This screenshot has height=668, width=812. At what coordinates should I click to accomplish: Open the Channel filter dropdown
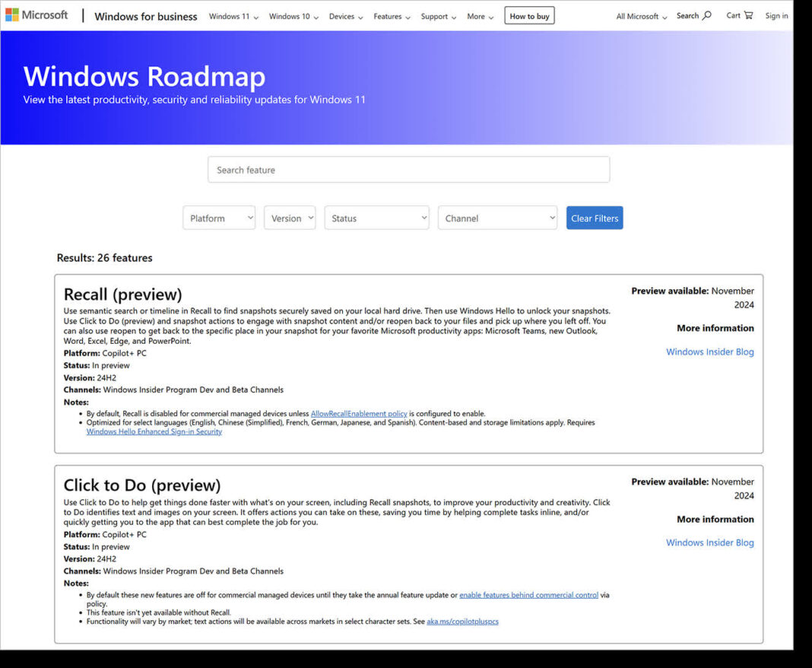(x=497, y=218)
